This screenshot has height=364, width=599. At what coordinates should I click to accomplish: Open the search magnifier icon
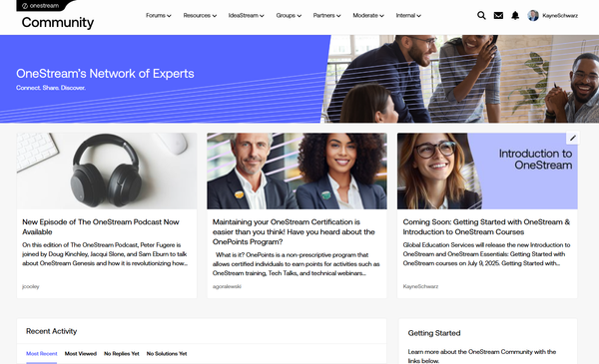(481, 15)
